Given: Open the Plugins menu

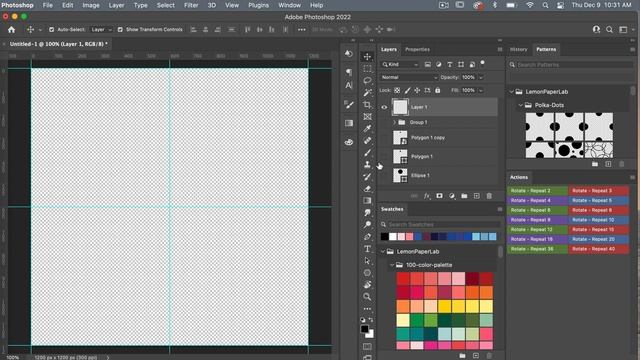Looking at the screenshot, I should [258, 5].
